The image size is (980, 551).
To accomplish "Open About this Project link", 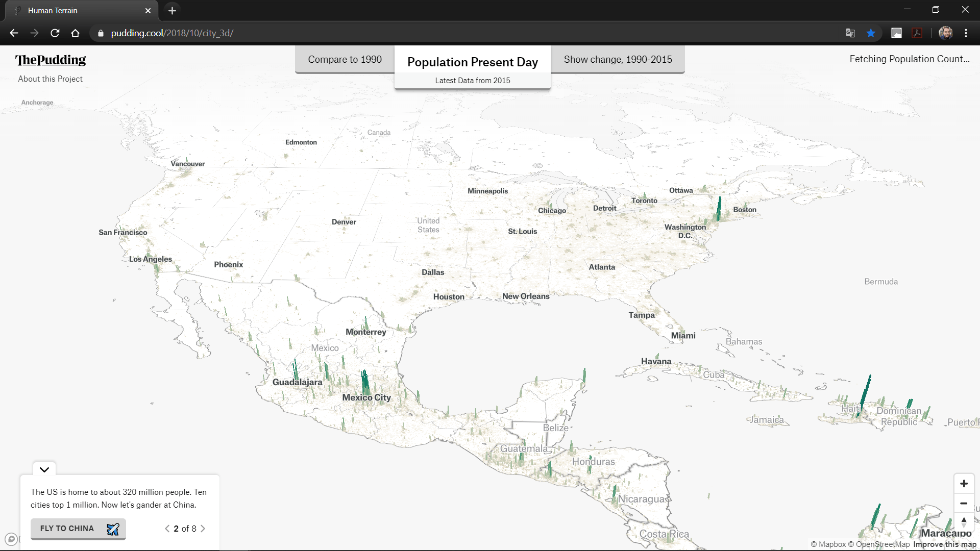I will coord(50,79).
